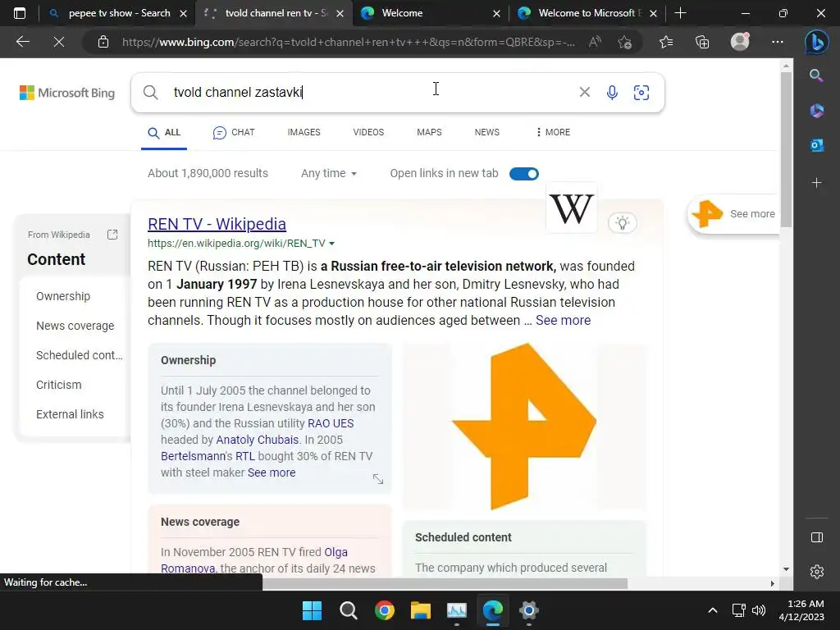Open Bing chat sidebar button
Viewport: 840px width, 630px height.
coord(816,43)
